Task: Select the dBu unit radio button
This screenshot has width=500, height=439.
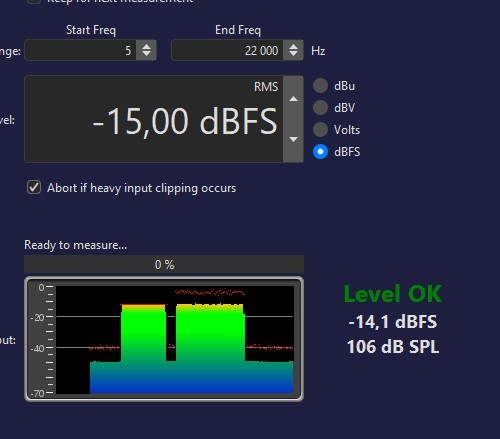Action: tap(320, 86)
